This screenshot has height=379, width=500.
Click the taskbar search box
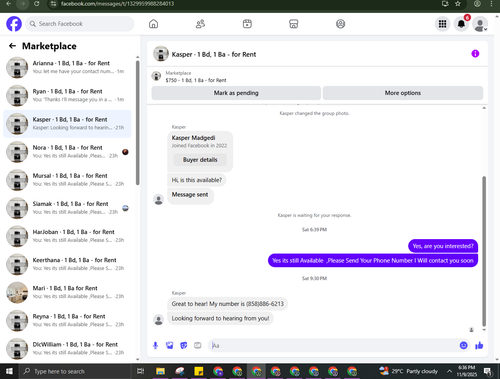(x=75, y=371)
